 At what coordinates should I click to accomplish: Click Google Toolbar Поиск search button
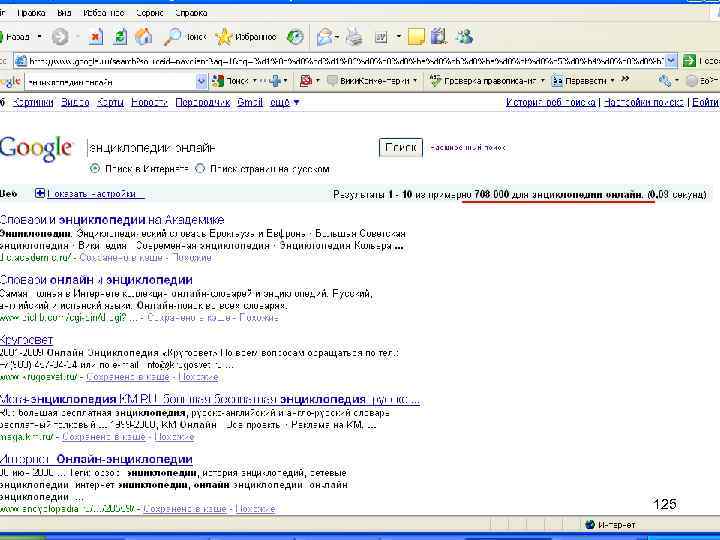click(231, 81)
